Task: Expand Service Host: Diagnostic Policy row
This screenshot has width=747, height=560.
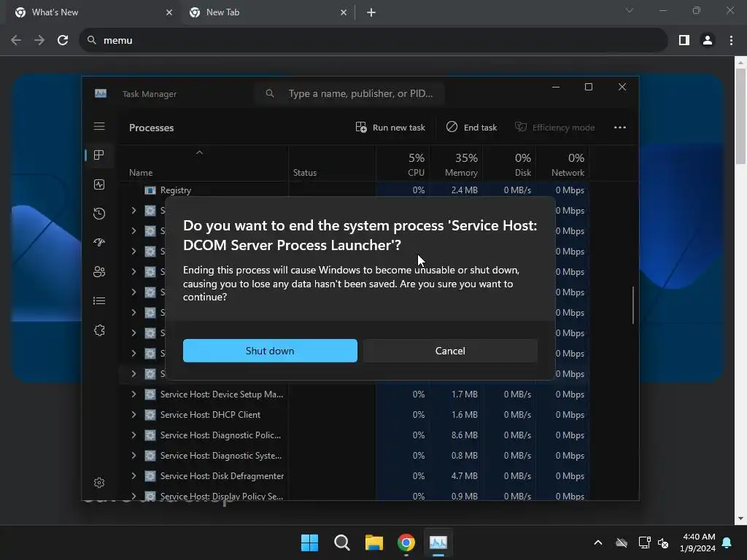Action: coord(134,435)
